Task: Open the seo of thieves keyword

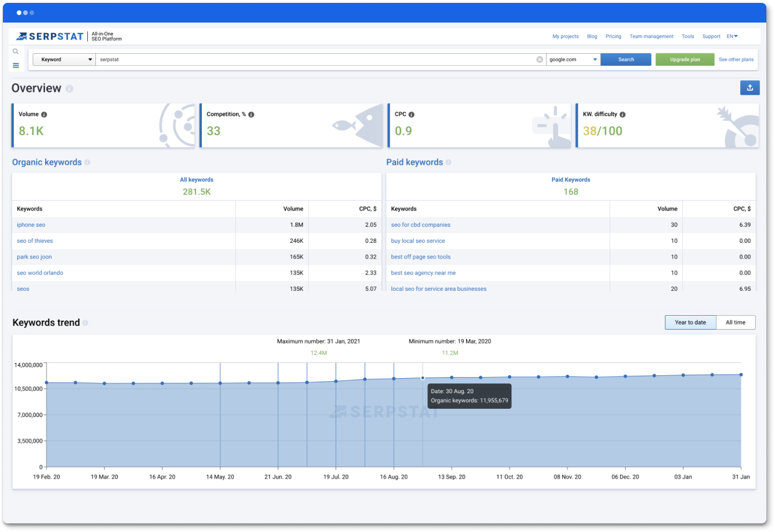Action: pos(35,241)
